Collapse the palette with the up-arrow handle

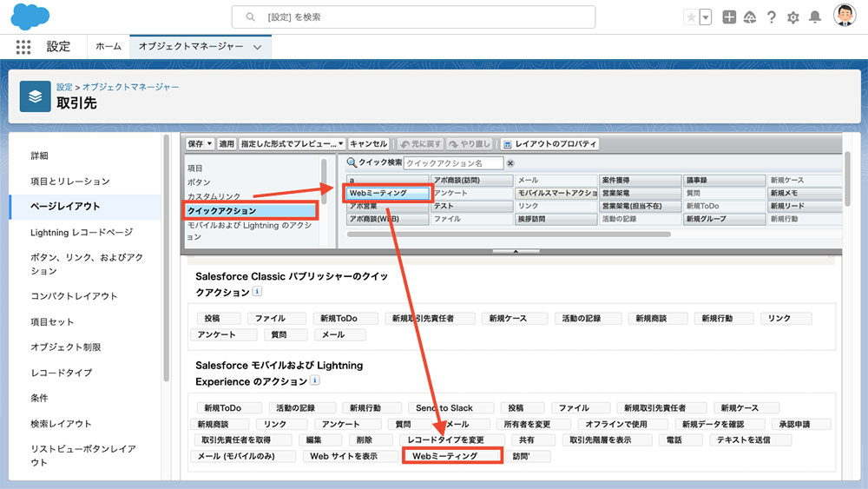coord(516,251)
